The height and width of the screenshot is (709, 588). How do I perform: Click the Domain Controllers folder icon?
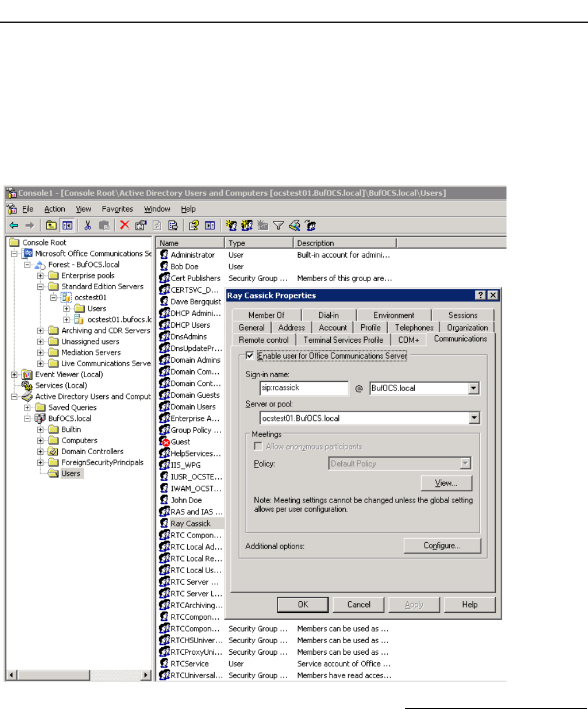pos(54,451)
